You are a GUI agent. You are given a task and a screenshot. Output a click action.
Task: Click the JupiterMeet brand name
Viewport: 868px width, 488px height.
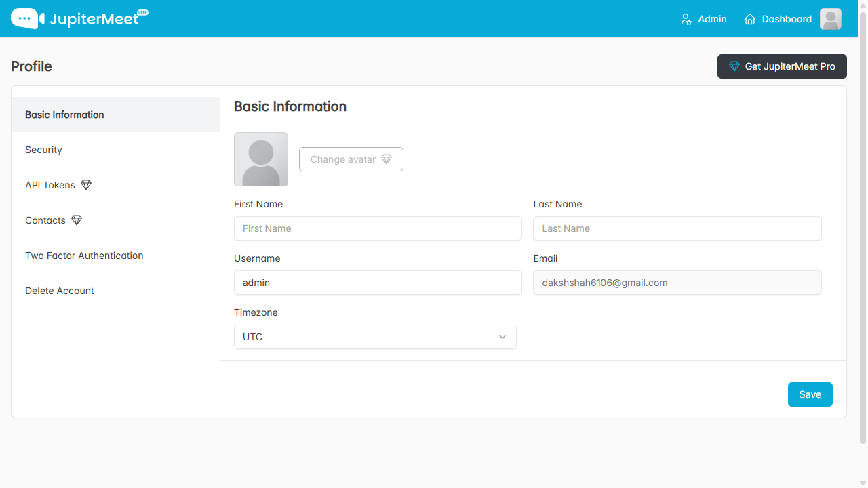point(94,18)
